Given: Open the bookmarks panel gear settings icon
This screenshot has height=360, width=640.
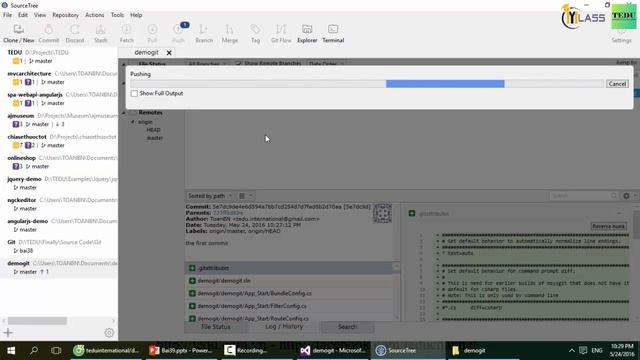Looking at the screenshot, I should pos(109,333).
